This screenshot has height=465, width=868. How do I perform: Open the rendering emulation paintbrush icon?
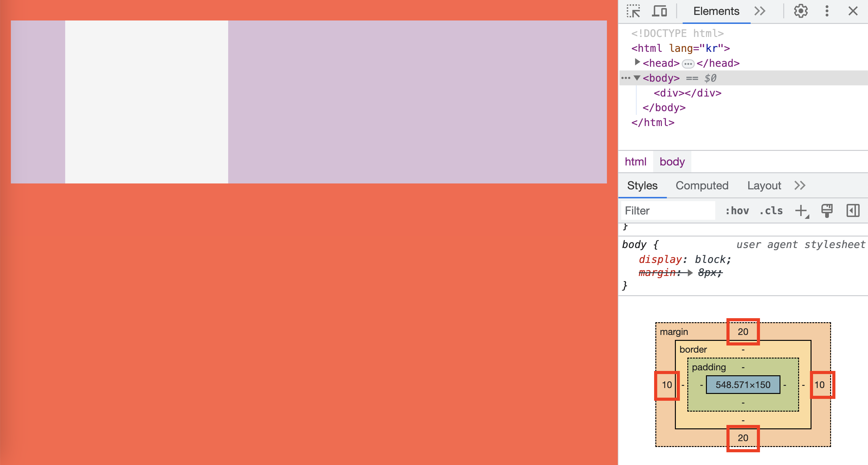coord(826,211)
